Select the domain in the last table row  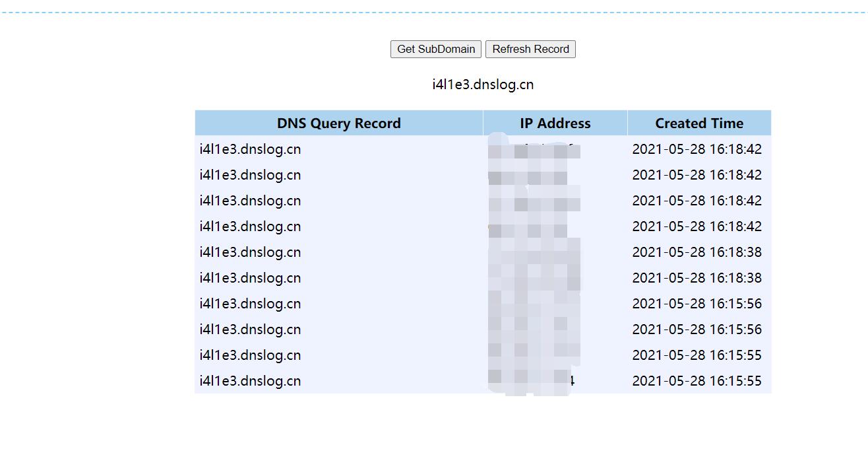(x=250, y=381)
